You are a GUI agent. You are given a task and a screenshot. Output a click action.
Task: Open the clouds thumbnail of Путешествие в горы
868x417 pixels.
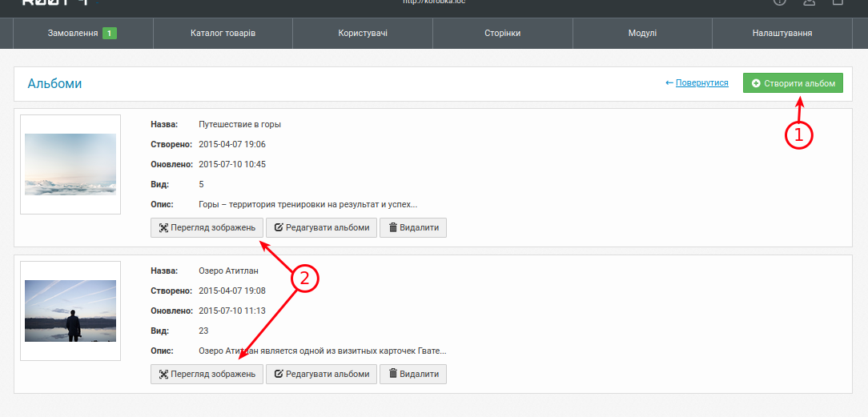(70, 164)
